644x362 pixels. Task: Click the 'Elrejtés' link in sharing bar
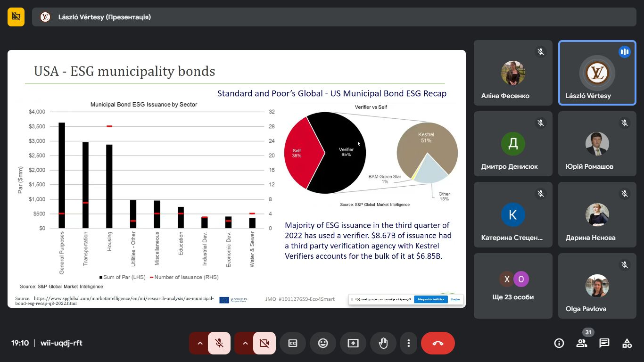click(455, 299)
